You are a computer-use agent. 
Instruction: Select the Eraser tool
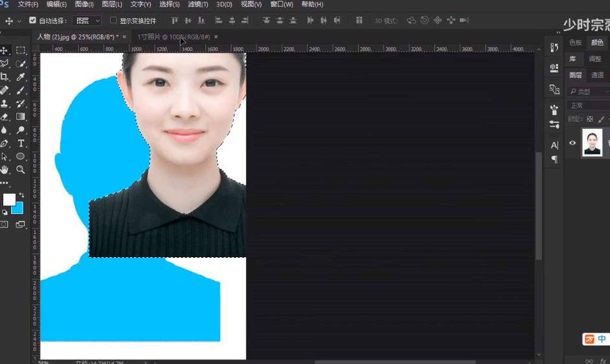[x=5, y=117]
